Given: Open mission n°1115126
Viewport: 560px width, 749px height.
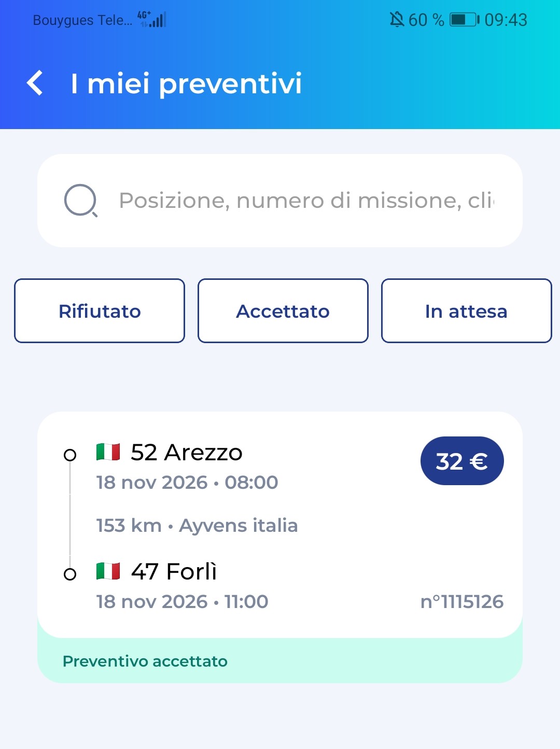Looking at the screenshot, I should coord(462,601).
